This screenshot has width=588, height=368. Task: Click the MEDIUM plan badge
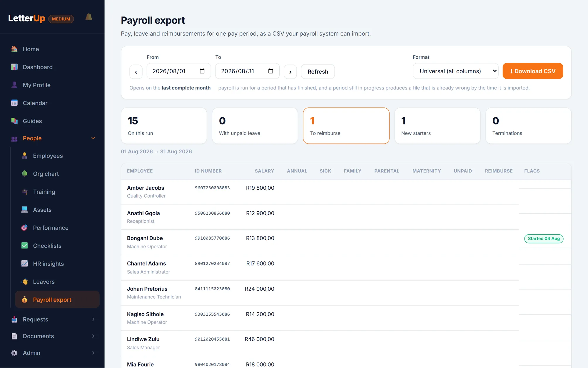(x=61, y=19)
